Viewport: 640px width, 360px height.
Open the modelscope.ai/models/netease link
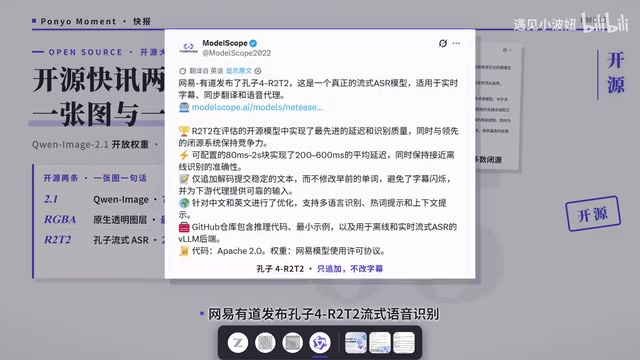click(x=257, y=107)
